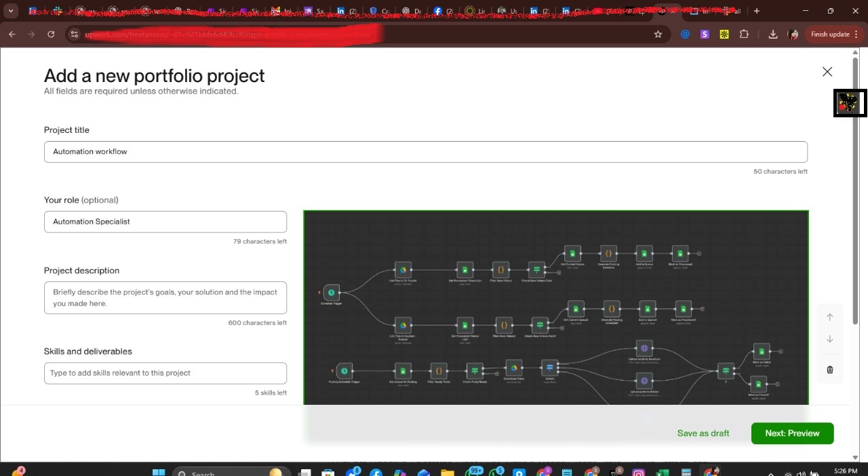Open a new browser tab
Viewport: 868px width, 476px height.
757,11
